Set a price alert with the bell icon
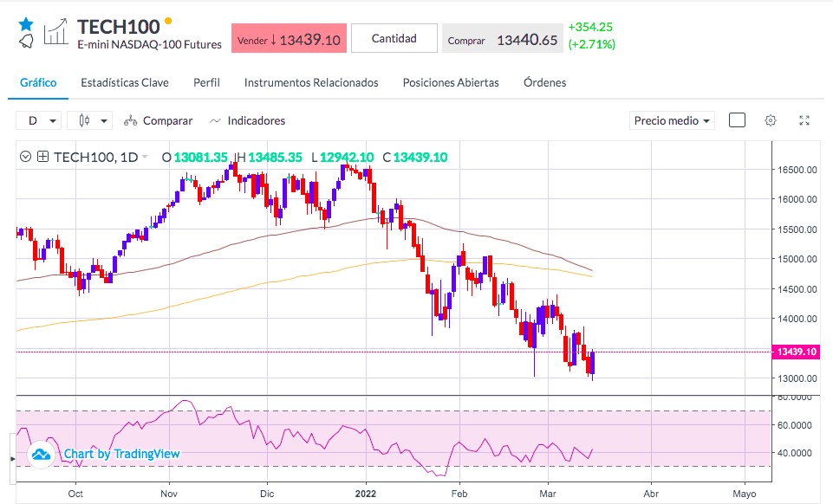This screenshot has height=504, width=833. (x=26, y=41)
